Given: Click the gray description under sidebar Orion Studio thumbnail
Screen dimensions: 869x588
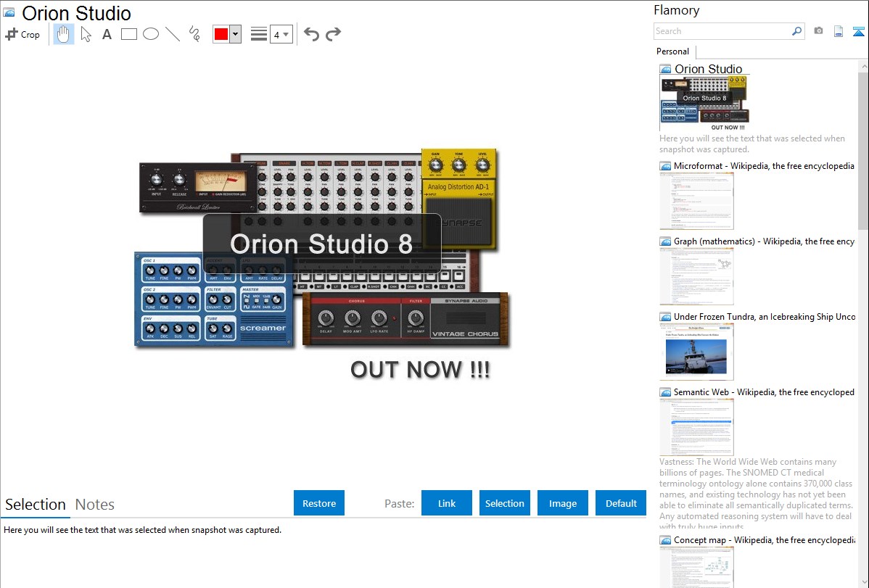Looking at the screenshot, I should 752,144.
